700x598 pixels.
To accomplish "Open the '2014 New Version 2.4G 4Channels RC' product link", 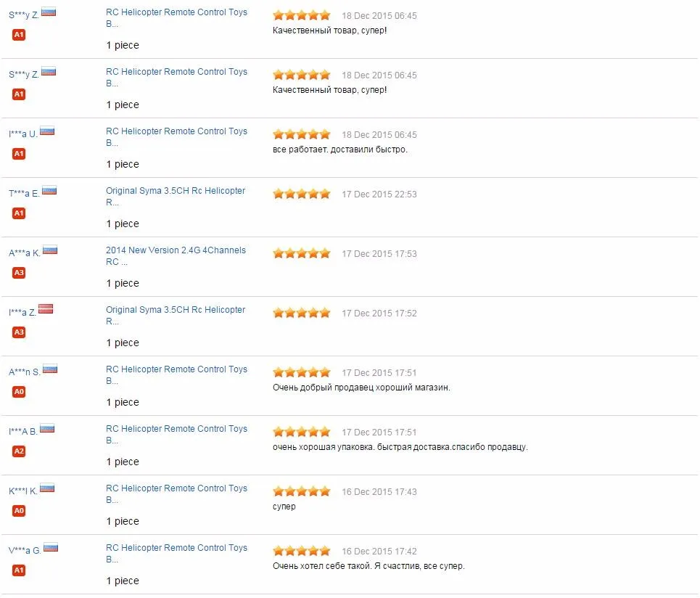I will 176,256.
